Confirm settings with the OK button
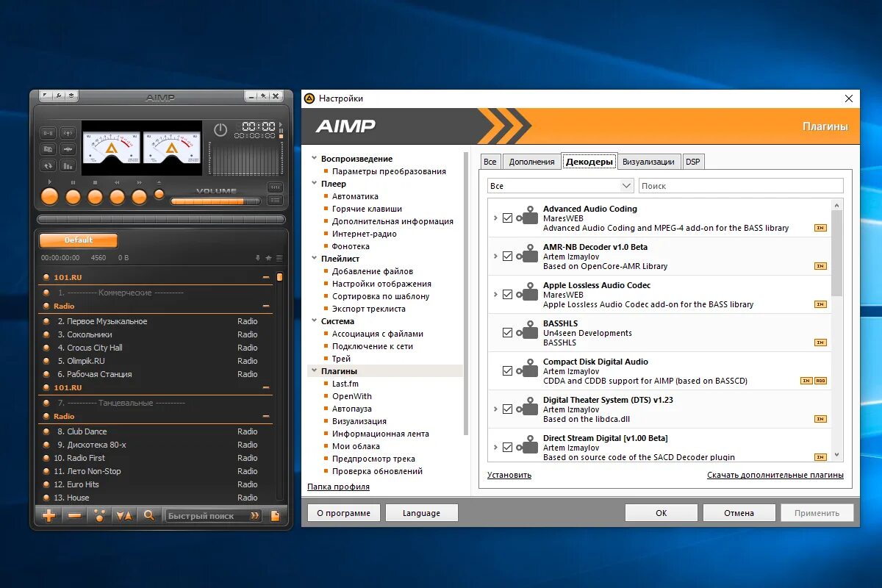The width and height of the screenshot is (882, 588). (661, 513)
